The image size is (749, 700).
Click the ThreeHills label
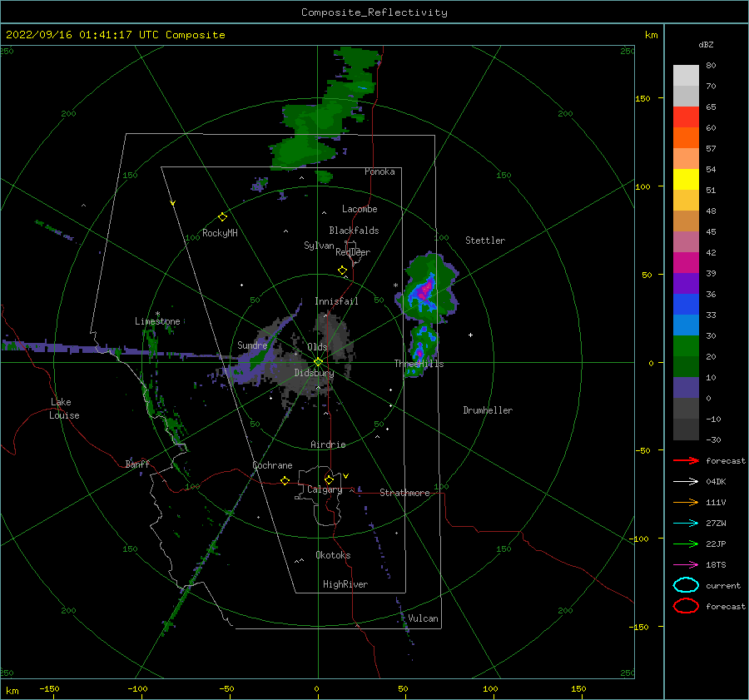click(x=419, y=364)
